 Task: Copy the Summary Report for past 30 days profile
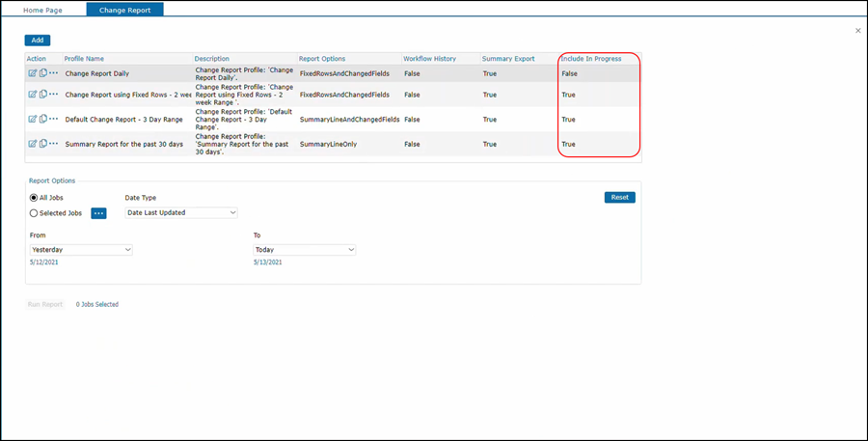coord(42,144)
